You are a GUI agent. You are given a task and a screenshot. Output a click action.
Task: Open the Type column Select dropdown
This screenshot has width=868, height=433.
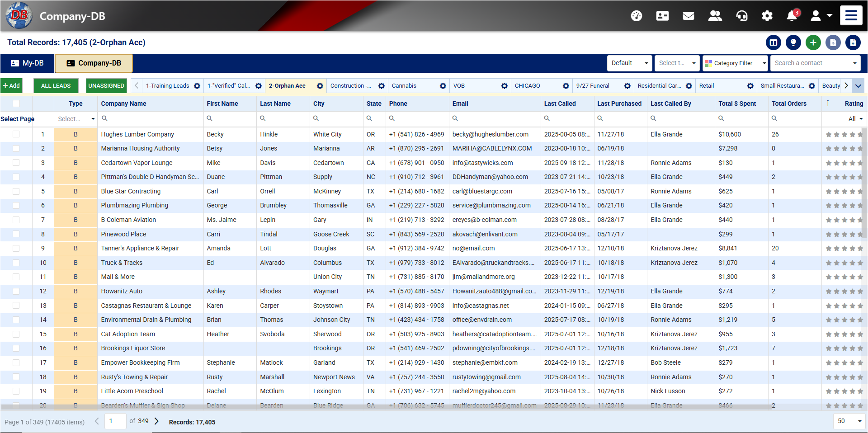[x=76, y=119]
